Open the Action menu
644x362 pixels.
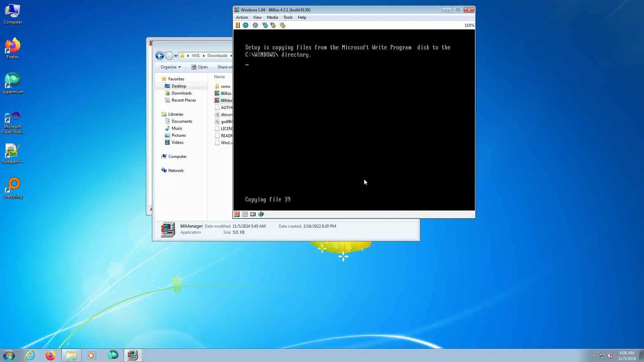pos(241,17)
